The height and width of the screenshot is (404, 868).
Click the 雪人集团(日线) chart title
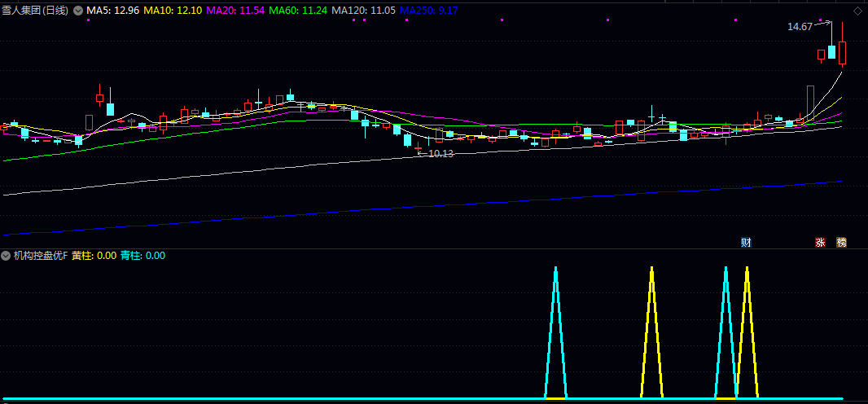click(36, 11)
